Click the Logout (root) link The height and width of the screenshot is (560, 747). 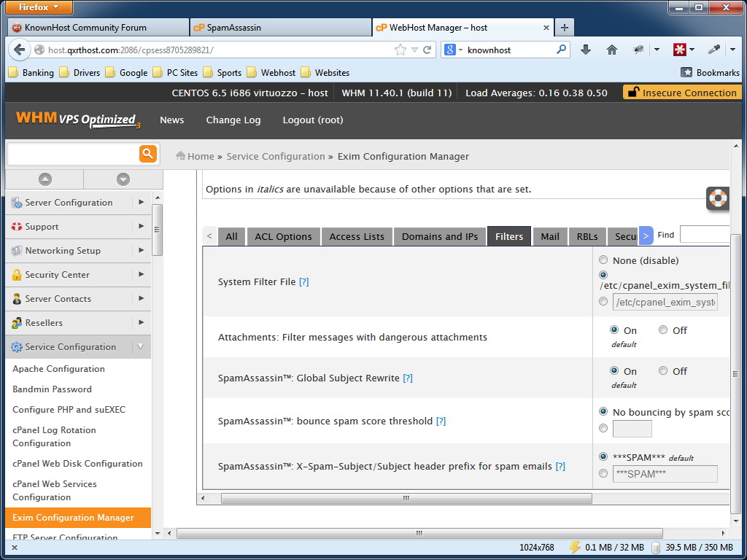click(312, 120)
